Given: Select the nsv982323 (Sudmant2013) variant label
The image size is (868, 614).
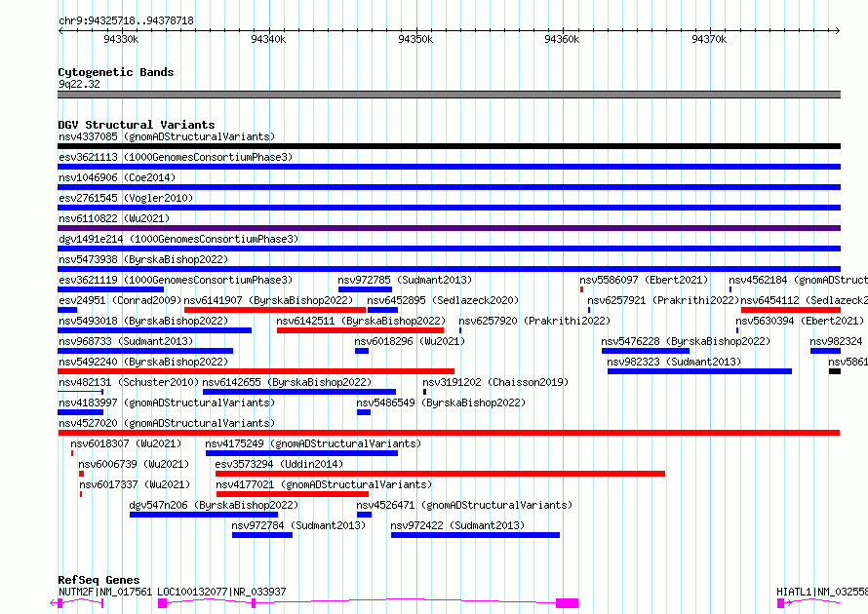Looking at the screenshot, I should tap(674, 362).
